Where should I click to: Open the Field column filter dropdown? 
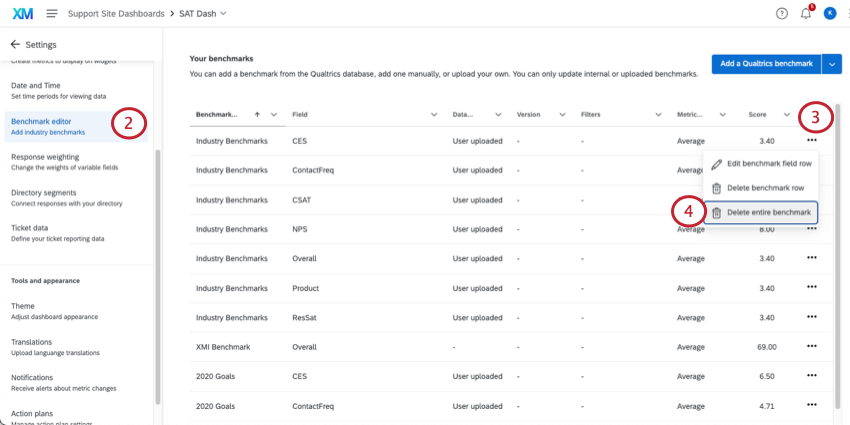click(434, 115)
